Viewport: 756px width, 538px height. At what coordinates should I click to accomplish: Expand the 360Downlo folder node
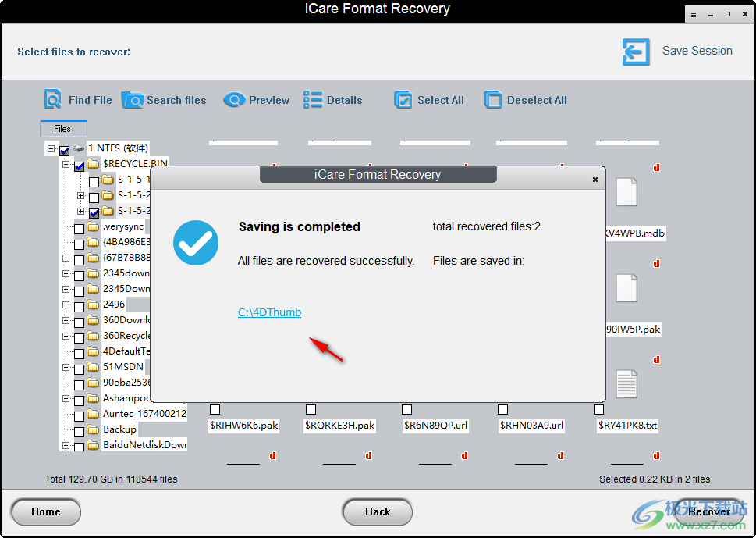click(66, 320)
